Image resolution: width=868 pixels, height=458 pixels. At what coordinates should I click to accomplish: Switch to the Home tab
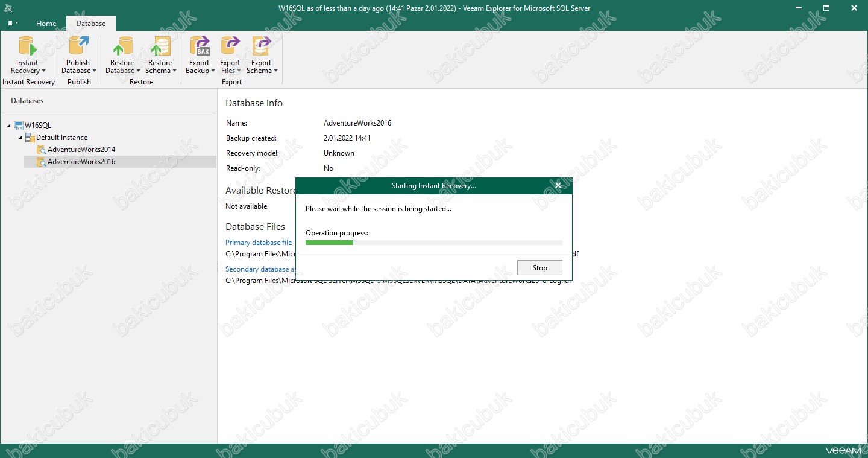coord(46,24)
